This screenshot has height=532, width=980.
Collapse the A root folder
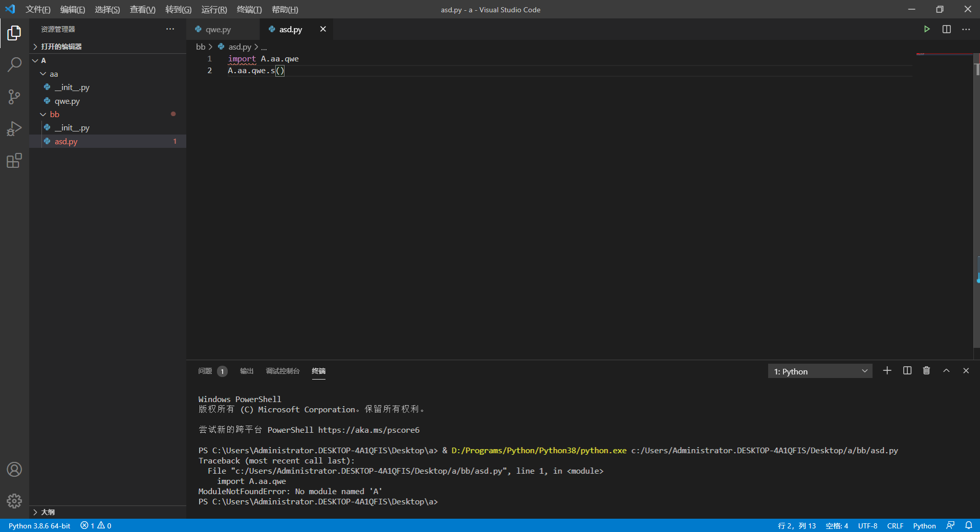108,60
